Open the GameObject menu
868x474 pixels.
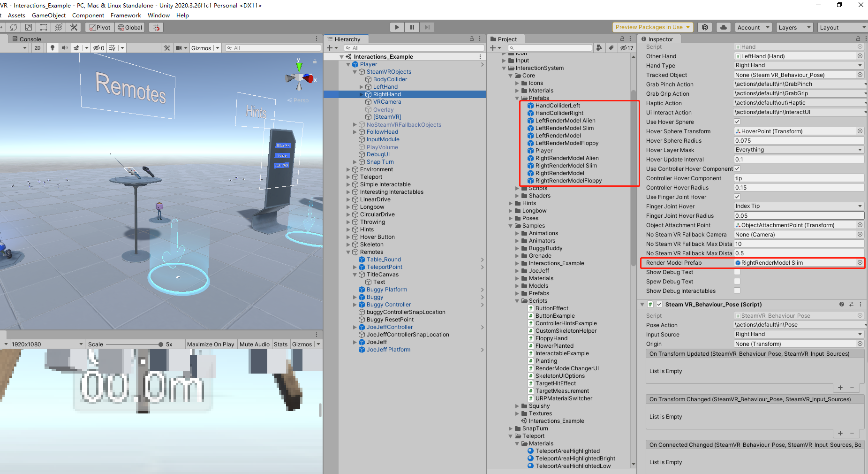click(49, 15)
